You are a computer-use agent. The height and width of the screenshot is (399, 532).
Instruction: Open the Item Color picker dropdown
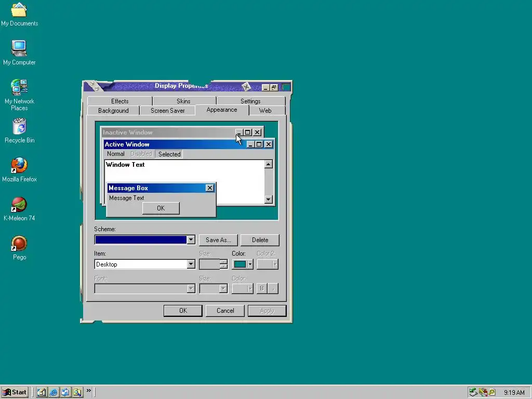[x=243, y=264]
